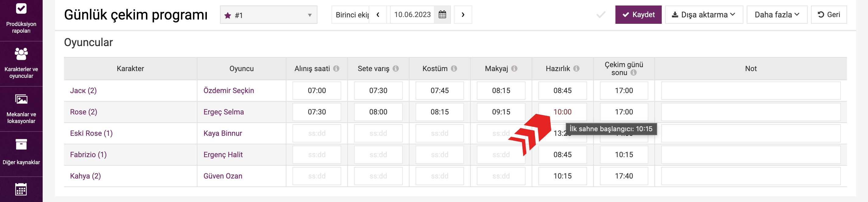Open actor Özdemir Seçkin link
This screenshot has width=868, height=202.
pos(229,90)
